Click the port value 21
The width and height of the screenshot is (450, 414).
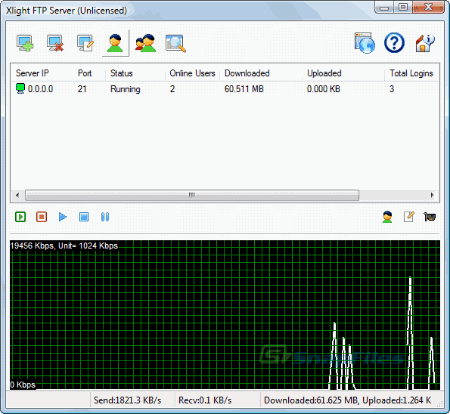(x=82, y=89)
